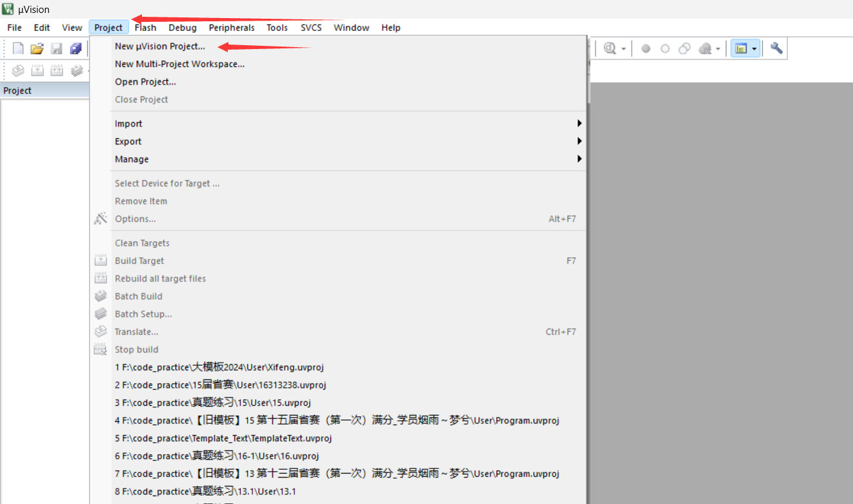853x504 pixels.
Task: Click the icon beside Build Target
Action: click(101, 261)
